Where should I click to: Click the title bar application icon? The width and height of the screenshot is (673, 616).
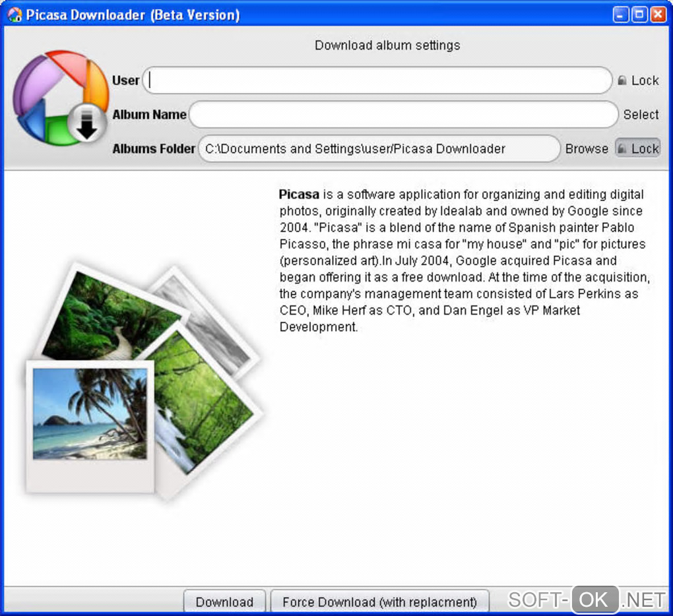point(15,15)
